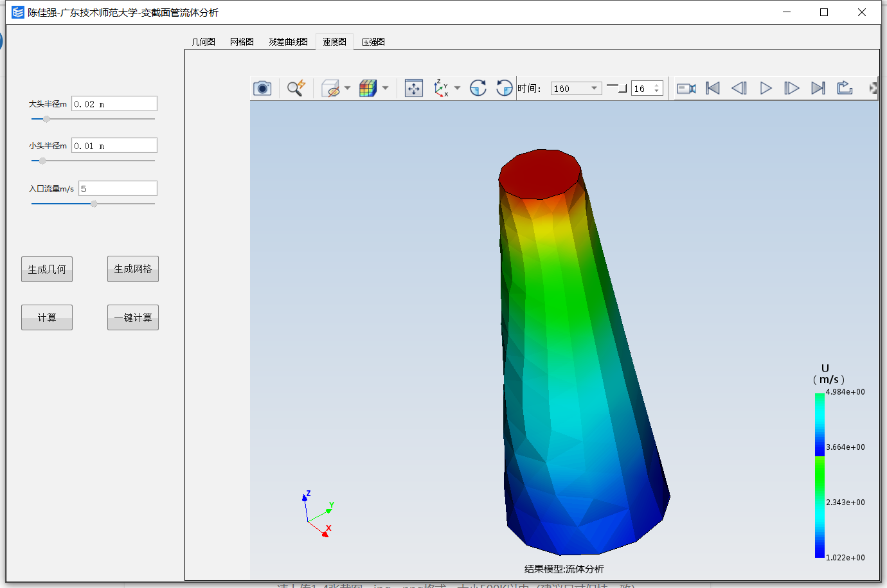
Task: Rotate view counterclockwise icon
Action: click(x=505, y=88)
